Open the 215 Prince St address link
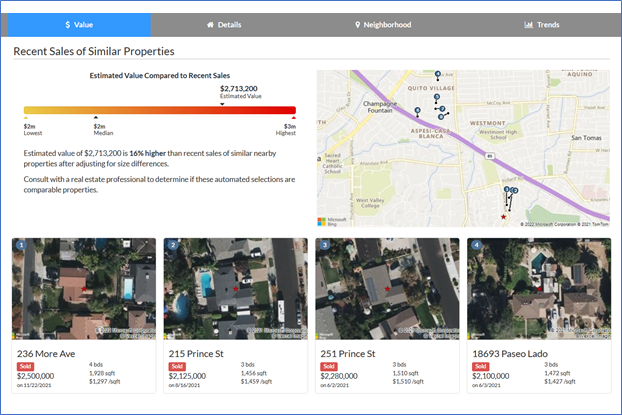This screenshot has width=622, height=415. pyautogui.click(x=196, y=354)
